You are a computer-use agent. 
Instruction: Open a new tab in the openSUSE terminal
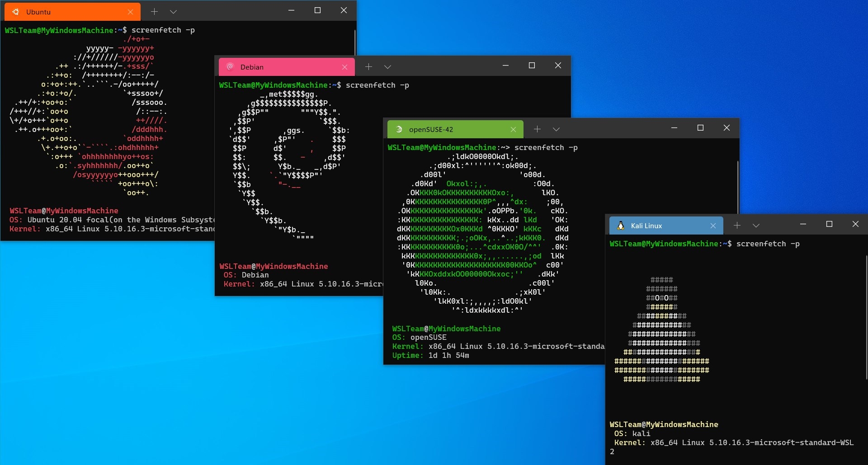(537, 129)
